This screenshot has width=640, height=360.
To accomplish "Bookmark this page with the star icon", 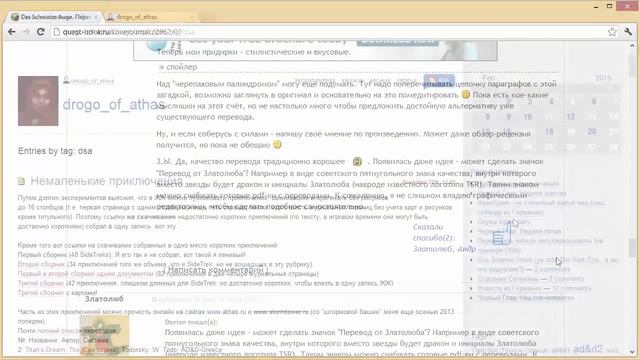I will click(612, 32).
